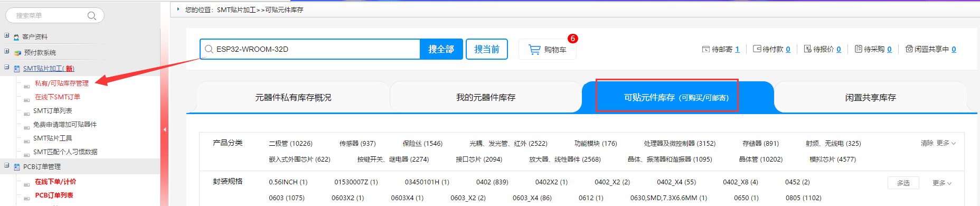Image resolution: width=980 pixels, height=206 pixels.
Task: Click the 待采购 purchase icon
Action: (x=859, y=49)
